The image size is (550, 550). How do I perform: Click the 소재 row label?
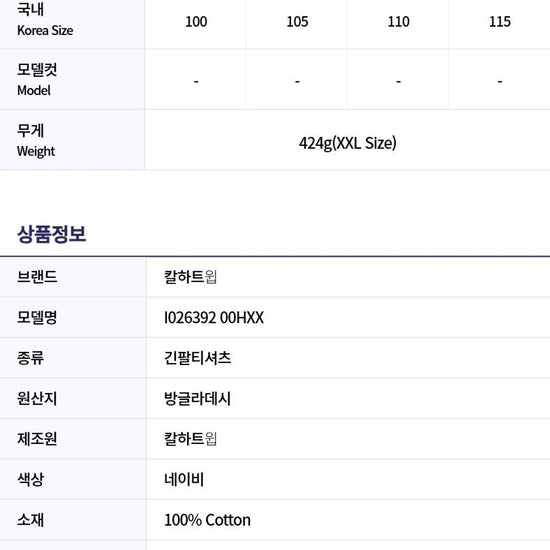30,520
